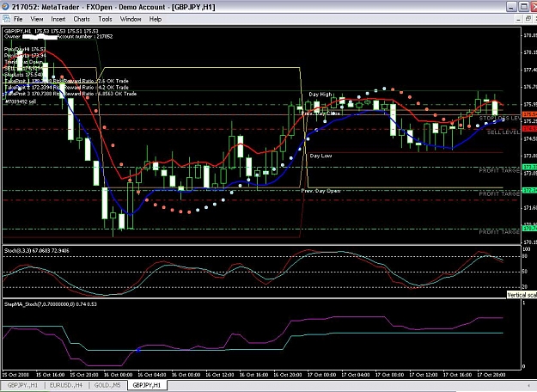Click the Stoch(8,3,3) indicator label
The image size is (537, 392).
37,251
